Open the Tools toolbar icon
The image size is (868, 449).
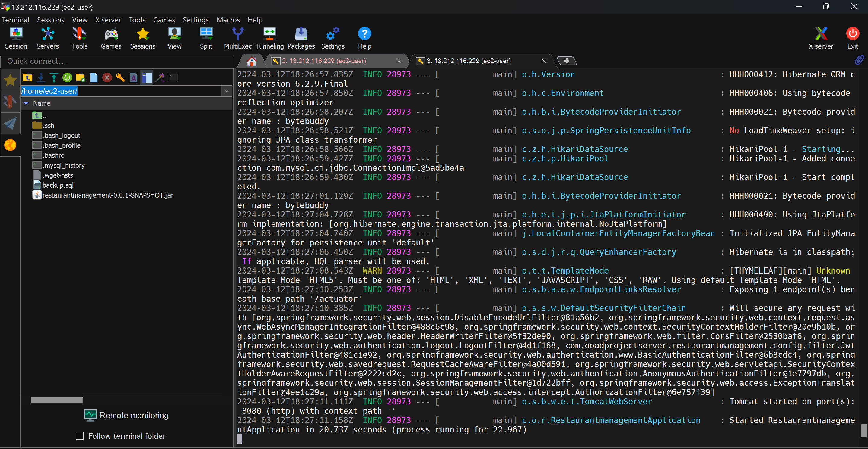80,38
